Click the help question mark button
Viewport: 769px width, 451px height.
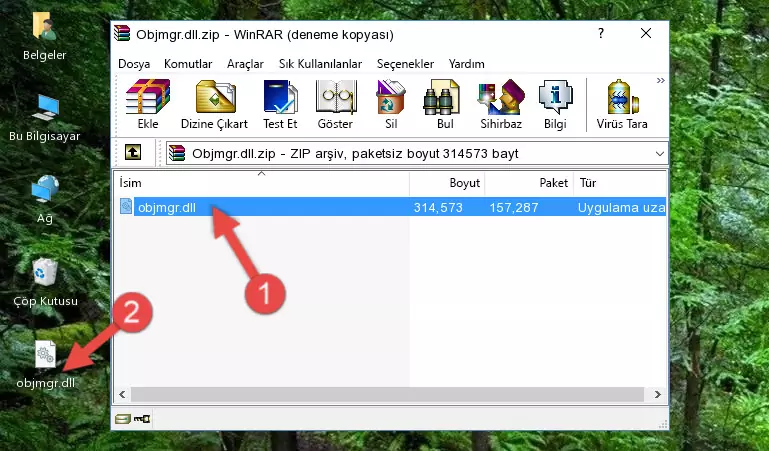click(x=601, y=33)
